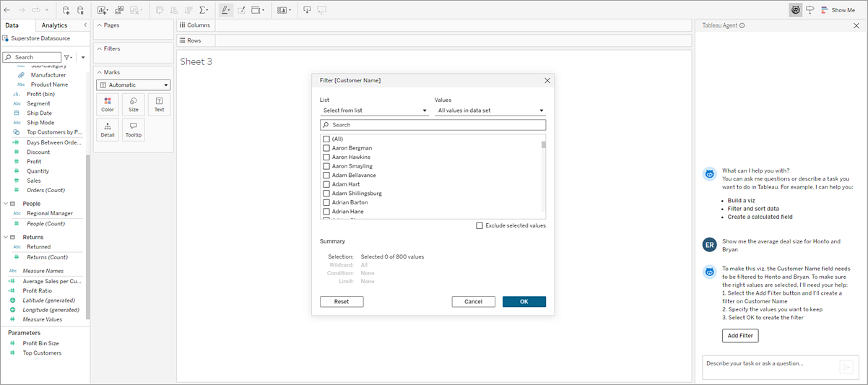Click the highlight pen icon
Image resolution: width=868 pixels, height=385 pixels.
click(225, 10)
